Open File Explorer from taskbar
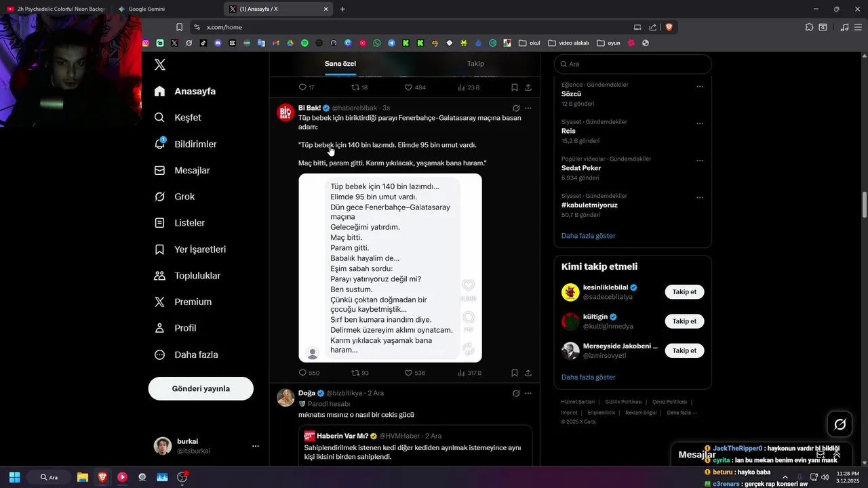 click(x=82, y=477)
